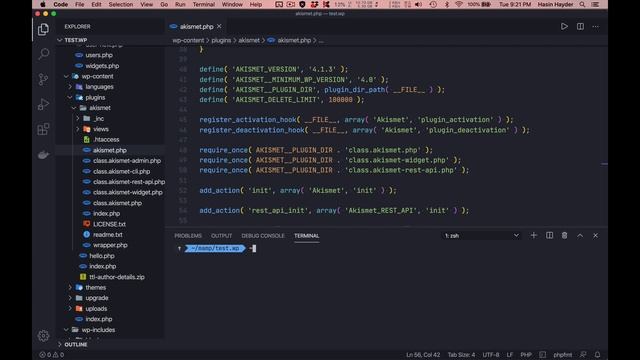Expand the languages folder
This screenshot has width=640, height=360.
pyautogui.click(x=70, y=87)
